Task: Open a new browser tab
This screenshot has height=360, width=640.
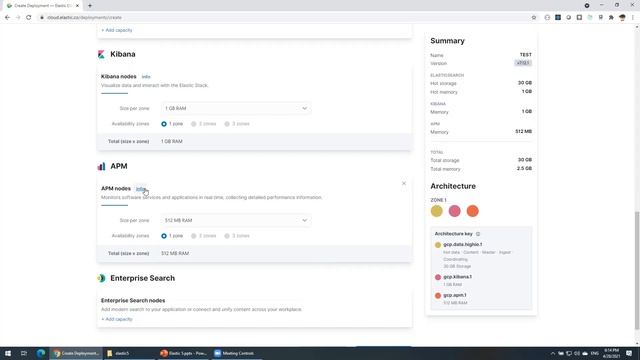Action: 90,6
